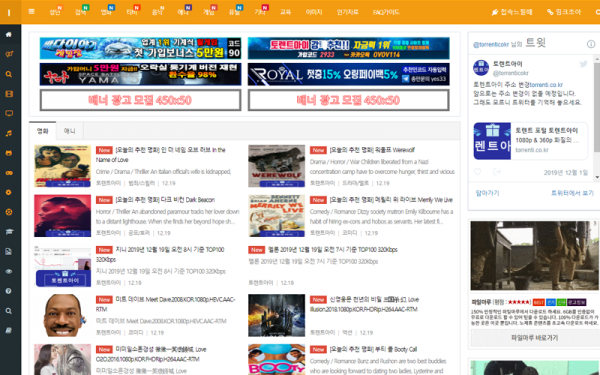Open the hamburger menu icon in the top bar
Image resolution: width=600 pixels, height=375 pixels.
pyautogui.click(x=31, y=11)
